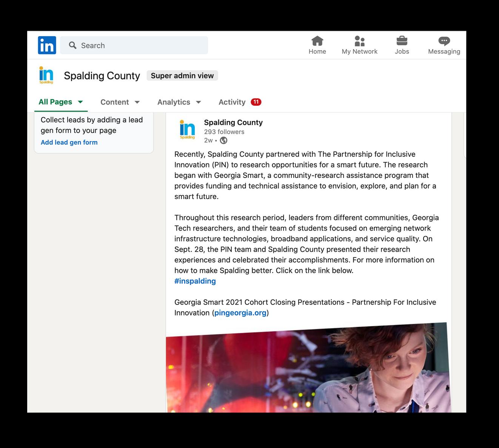Click the Spalding County page logo
499x448 pixels.
[x=46, y=75]
